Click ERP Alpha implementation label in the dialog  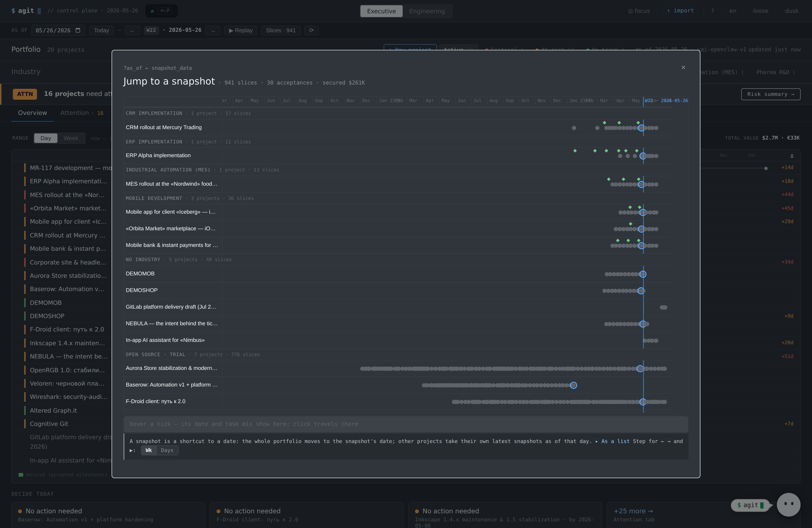(158, 155)
